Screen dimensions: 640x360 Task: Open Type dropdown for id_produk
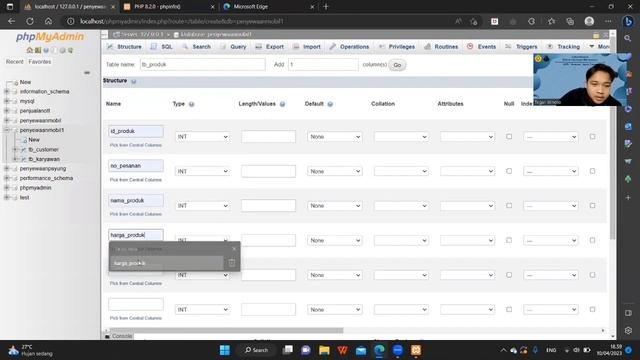pos(202,137)
